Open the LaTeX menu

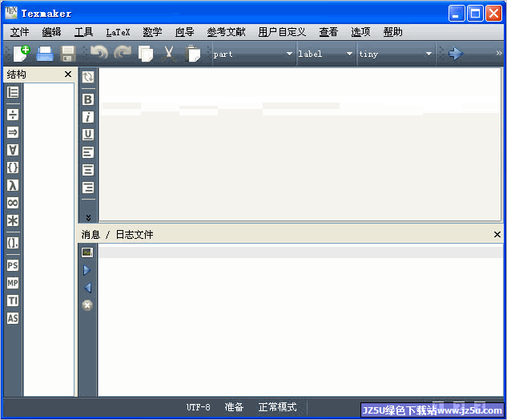pos(118,32)
